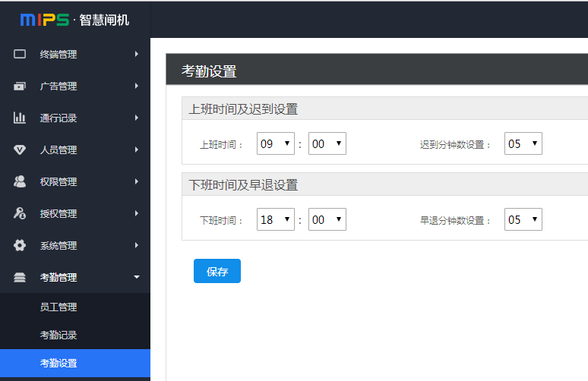Expand the 终端管理 arrow

137,54
